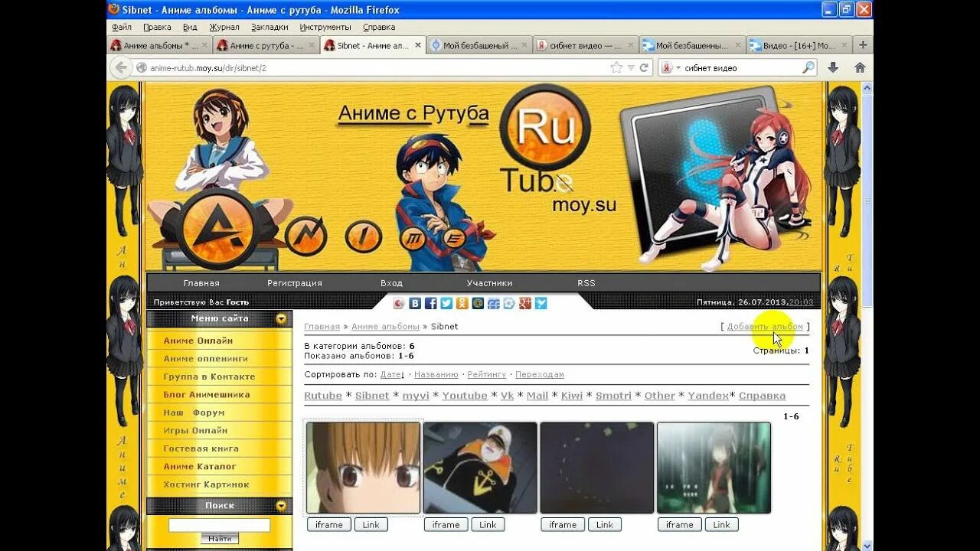
Task: Share via the Google+ red icon
Action: [x=524, y=303]
